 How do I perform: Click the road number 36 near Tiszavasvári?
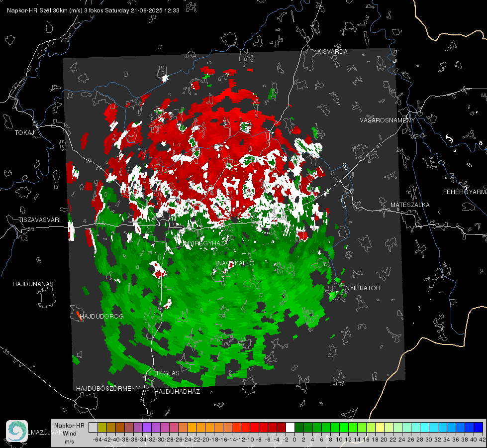pyautogui.click(x=31, y=229)
